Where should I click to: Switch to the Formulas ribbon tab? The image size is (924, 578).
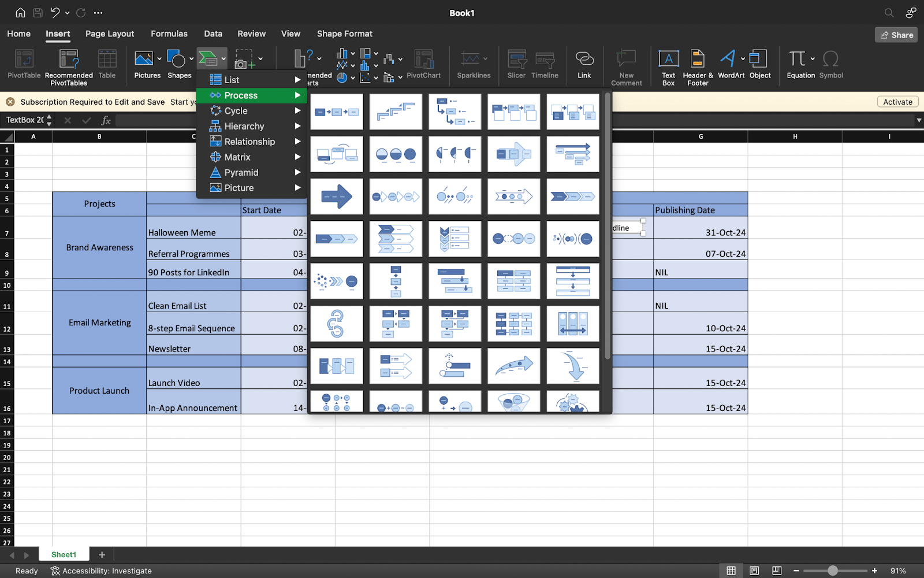[169, 34]
